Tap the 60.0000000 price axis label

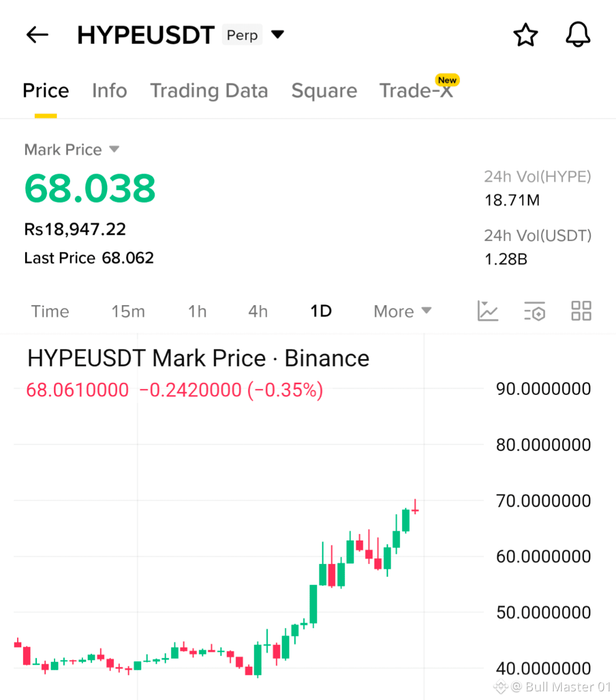(543, 557)
